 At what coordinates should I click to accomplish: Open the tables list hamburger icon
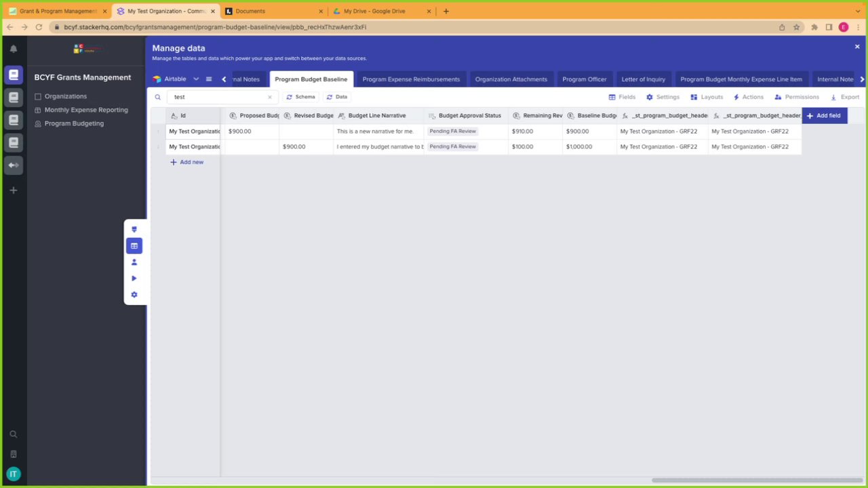209,79
